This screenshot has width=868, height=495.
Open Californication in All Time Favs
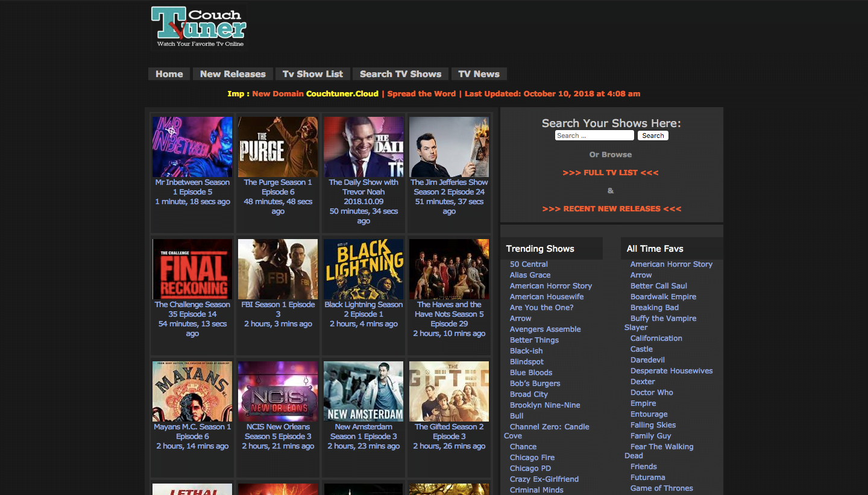coord(656,338)
